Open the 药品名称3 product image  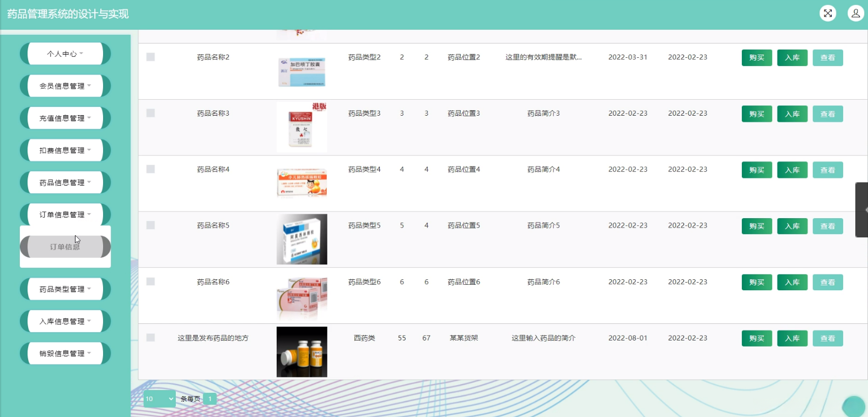302,127
